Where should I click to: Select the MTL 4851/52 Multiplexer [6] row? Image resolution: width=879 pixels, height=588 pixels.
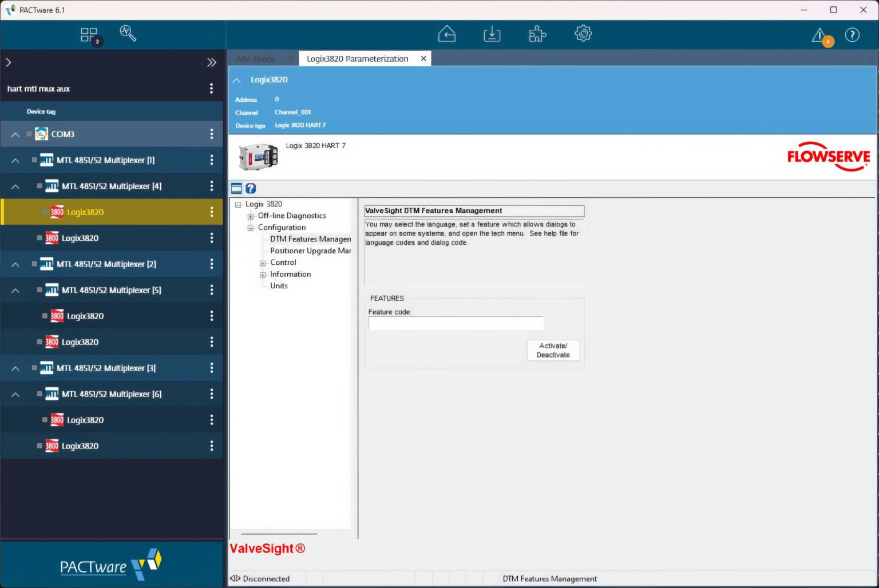pos(112,394)
